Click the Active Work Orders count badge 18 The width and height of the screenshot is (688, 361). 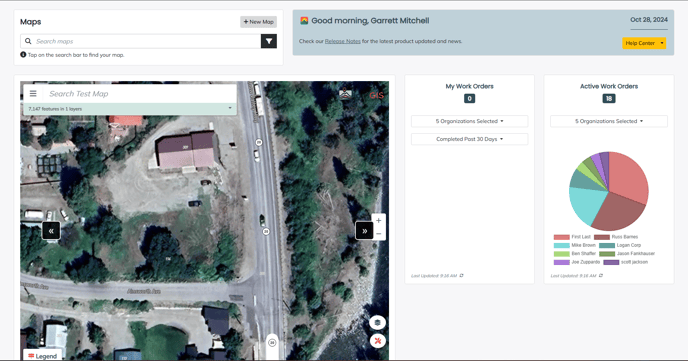609,99
